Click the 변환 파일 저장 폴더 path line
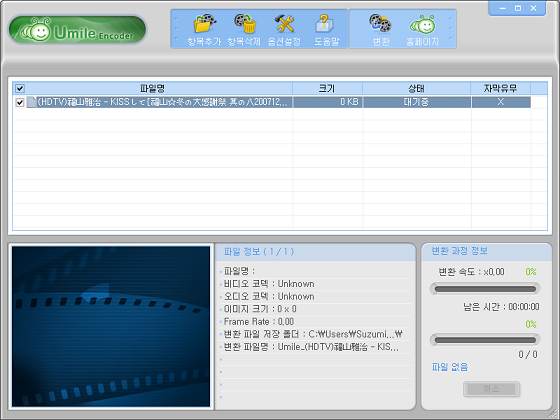 (x=313, y=334)
